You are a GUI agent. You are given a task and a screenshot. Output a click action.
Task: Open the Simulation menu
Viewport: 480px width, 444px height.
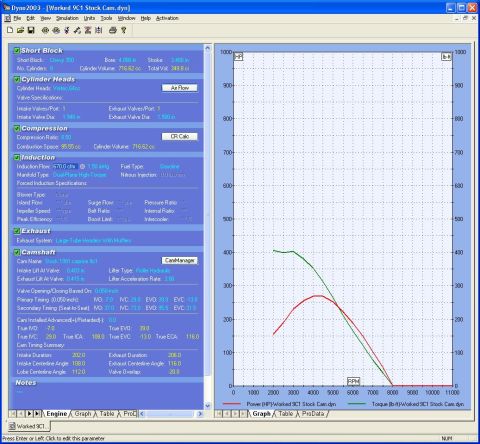pyautogui.click(x=67, y=18)
